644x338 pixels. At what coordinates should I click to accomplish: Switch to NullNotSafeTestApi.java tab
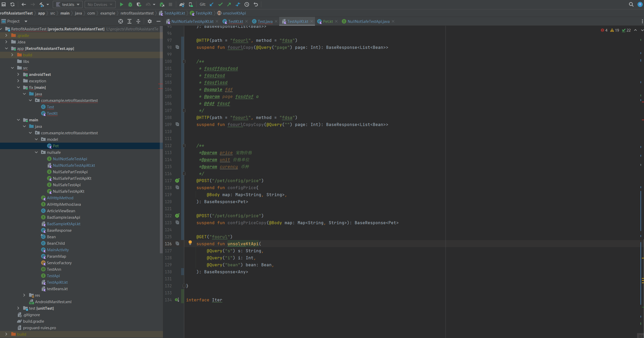click(368, 21)
